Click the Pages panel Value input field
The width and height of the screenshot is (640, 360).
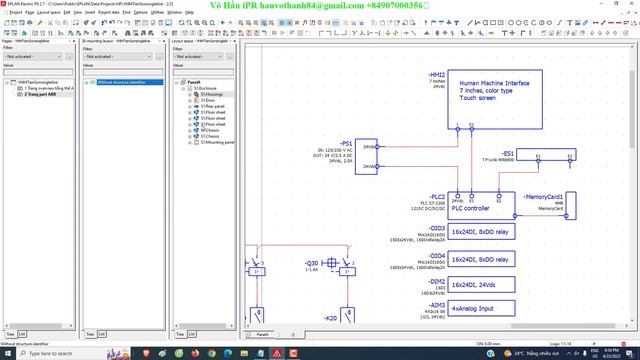[x=38, y=72]
